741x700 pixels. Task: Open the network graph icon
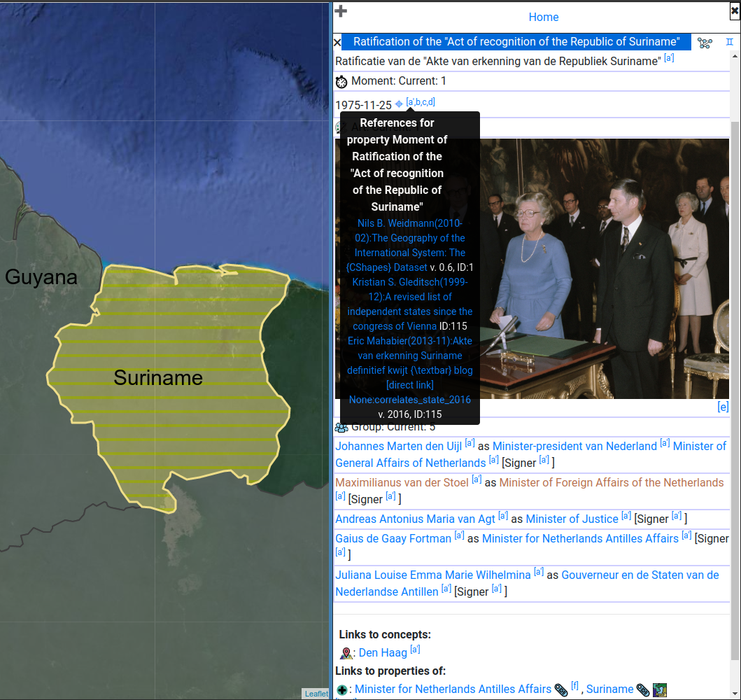(x=704, y=43)
